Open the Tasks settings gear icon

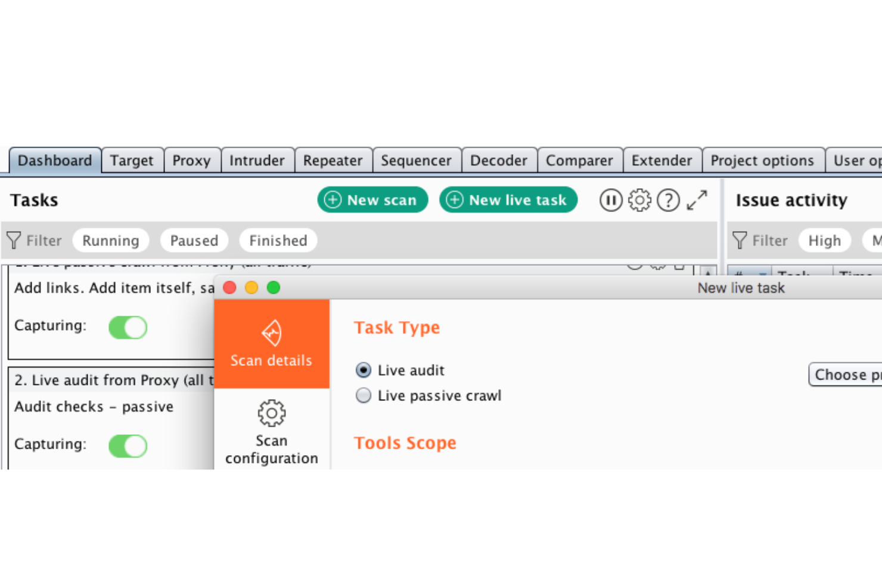[x=639, y=200]
